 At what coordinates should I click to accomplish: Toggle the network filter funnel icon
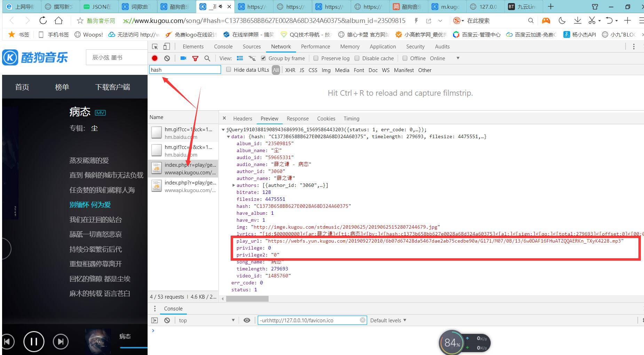(195, 58)
